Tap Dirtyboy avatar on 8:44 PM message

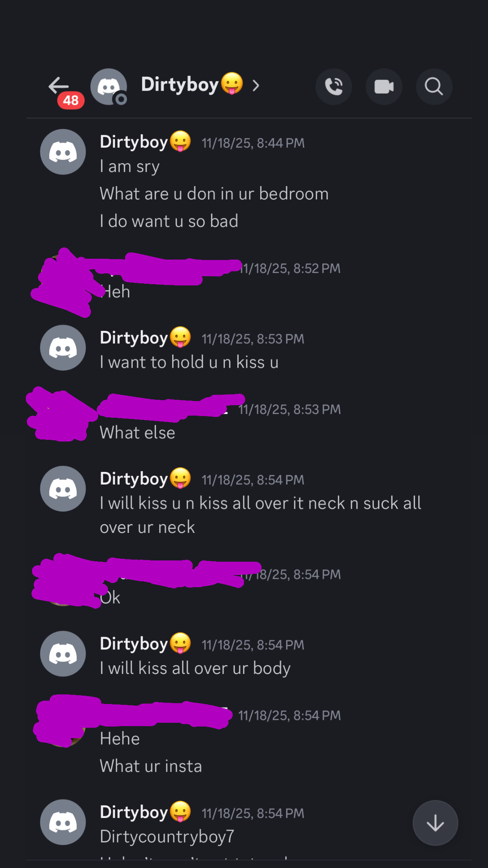pyautogui.click(x=63, y=152)
